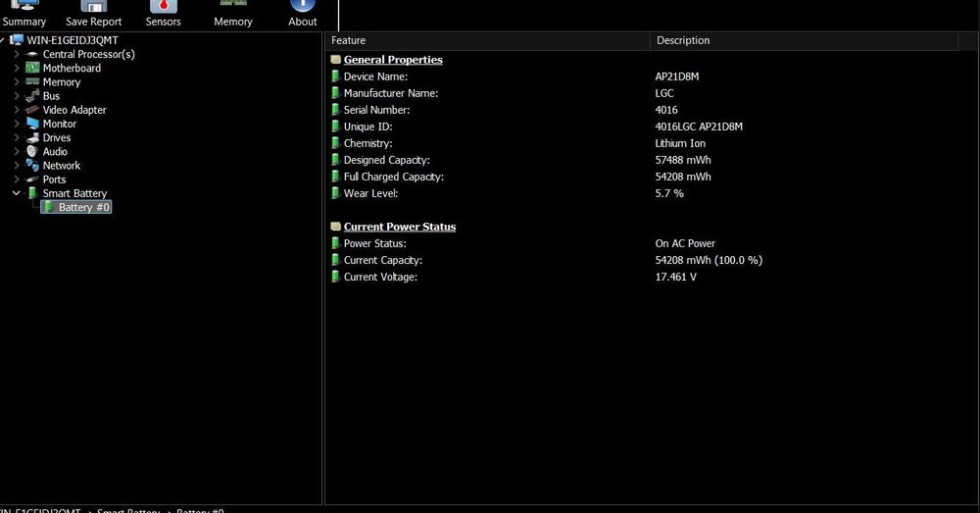The height and width of the screenshot is (513, 980).
Task: Select the Designed Capacity row
Action: tap(386, 160)
